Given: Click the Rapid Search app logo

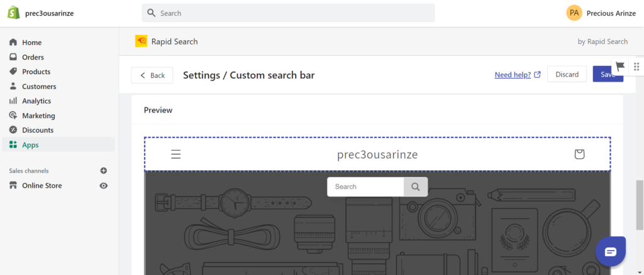Looking at the screenshot, I should point(142,41).
